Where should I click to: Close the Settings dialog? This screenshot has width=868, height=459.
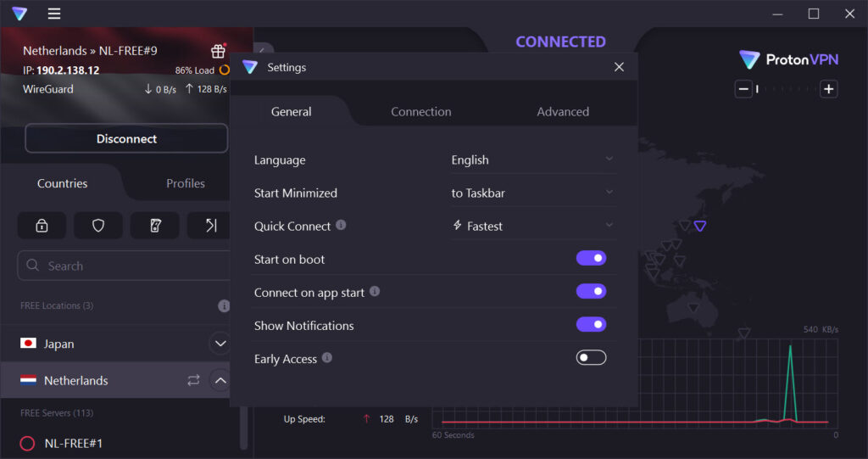point(619,67)
